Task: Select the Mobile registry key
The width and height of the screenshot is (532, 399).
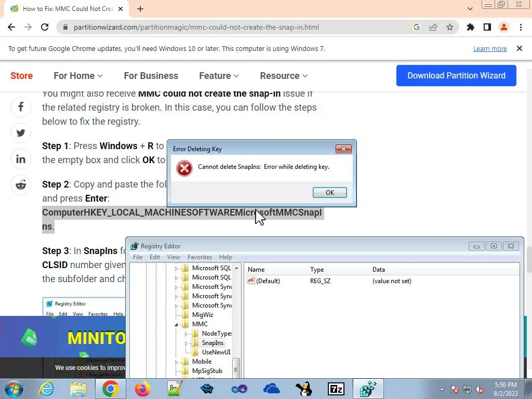Action: [x=202, y=362]
